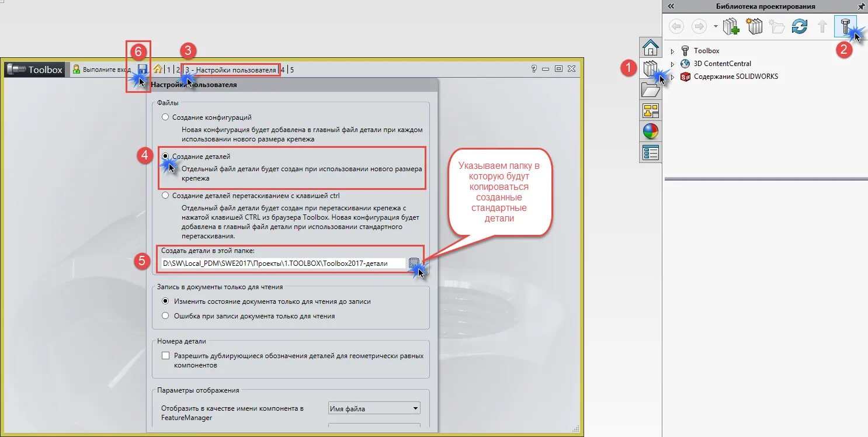Image resolution: width=868 pixels, height=437 pixels.
Task: Minimize the Toolbox settings window
Action: click(546, 69)
